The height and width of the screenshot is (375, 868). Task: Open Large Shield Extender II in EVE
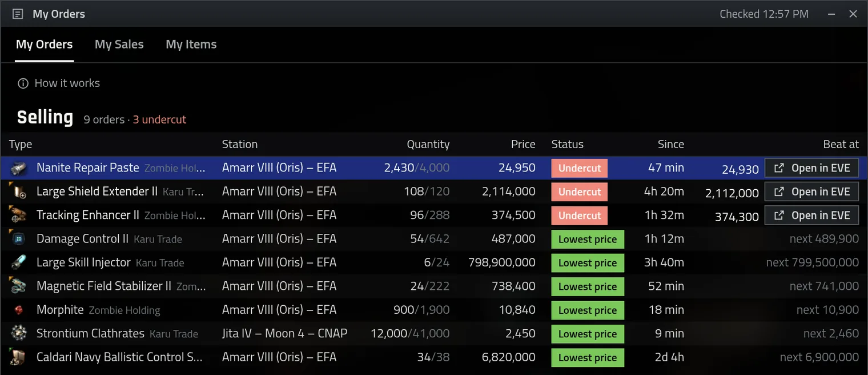pos(811,192)
